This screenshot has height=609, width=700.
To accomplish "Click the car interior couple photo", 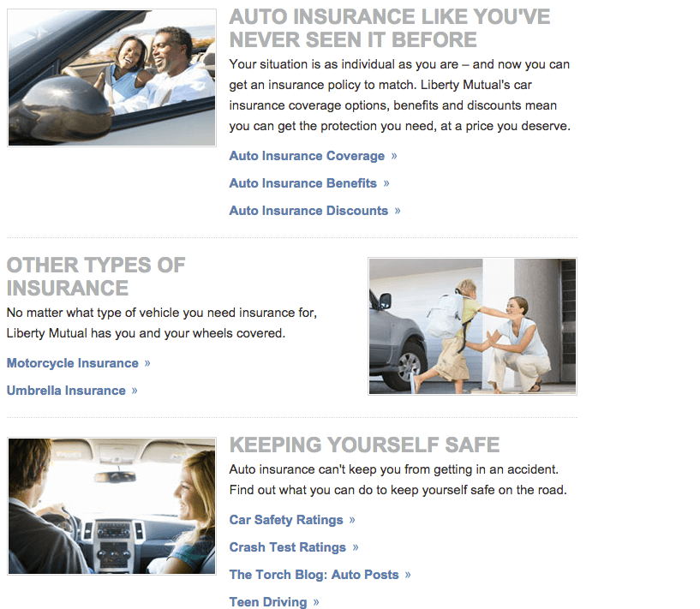I will pyautogui.click(x=111, y=506).
